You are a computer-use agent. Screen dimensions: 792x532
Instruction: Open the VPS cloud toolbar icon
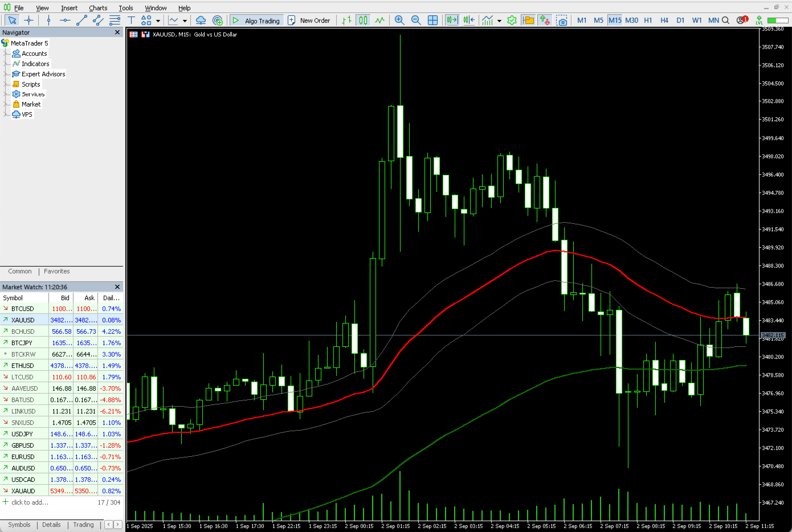[x=201, y=20]
